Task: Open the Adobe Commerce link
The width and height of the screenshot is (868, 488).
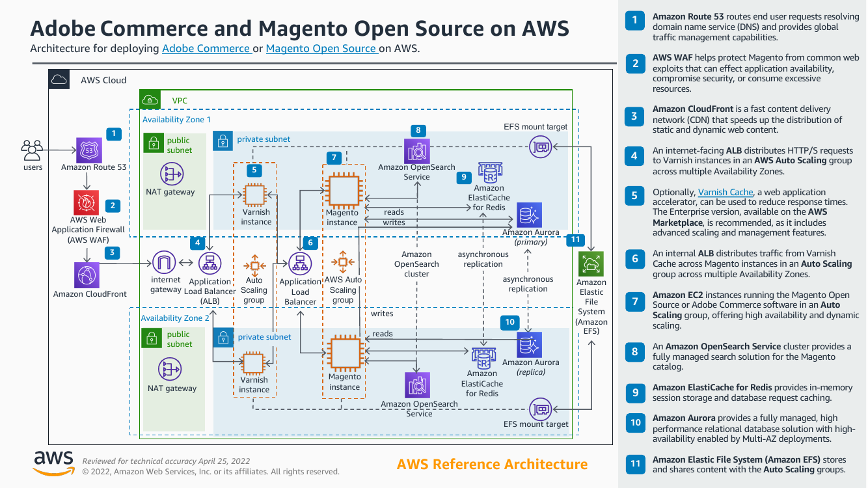Action: click(x=207, y=48)
